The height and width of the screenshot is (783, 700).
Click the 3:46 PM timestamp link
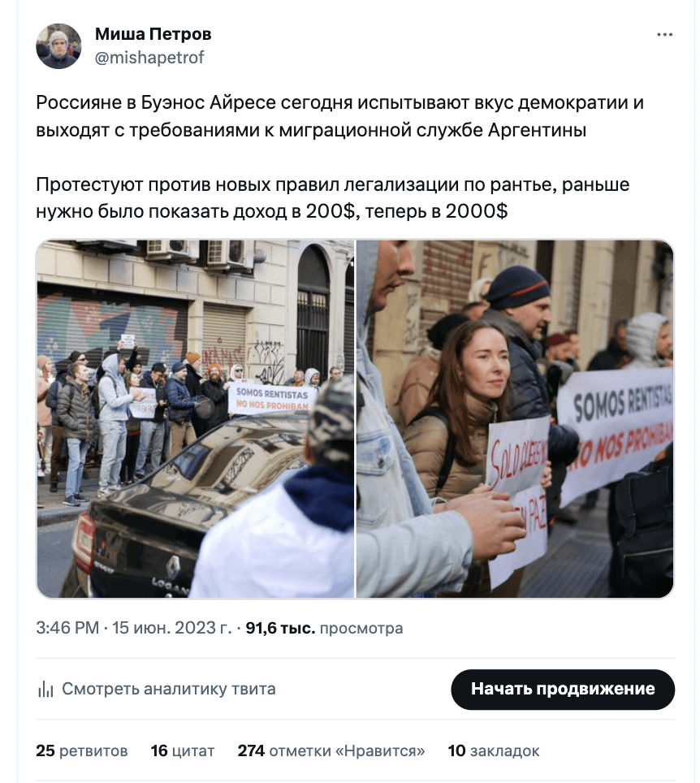coord(67,628)
